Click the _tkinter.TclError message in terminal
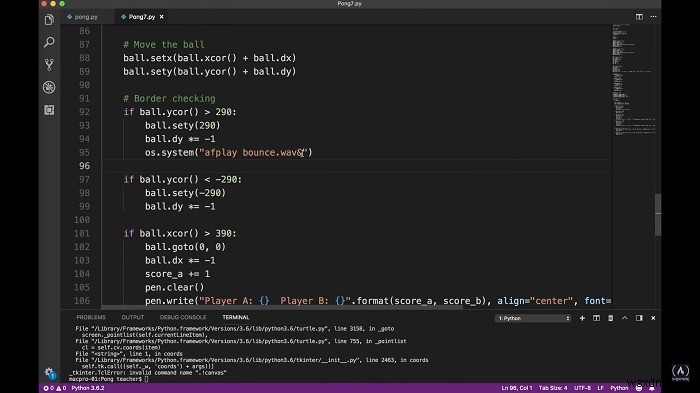The image size is (700, 393). [147, 372]
